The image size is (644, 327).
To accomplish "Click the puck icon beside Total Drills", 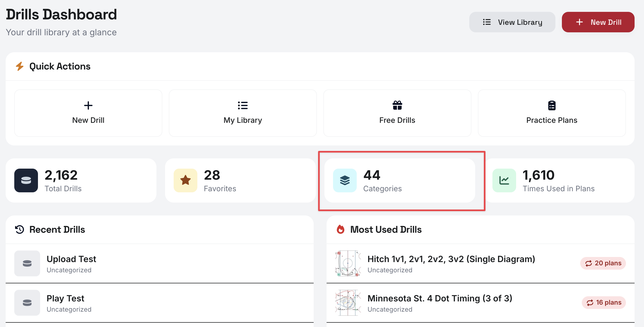I will click(26, 180).
